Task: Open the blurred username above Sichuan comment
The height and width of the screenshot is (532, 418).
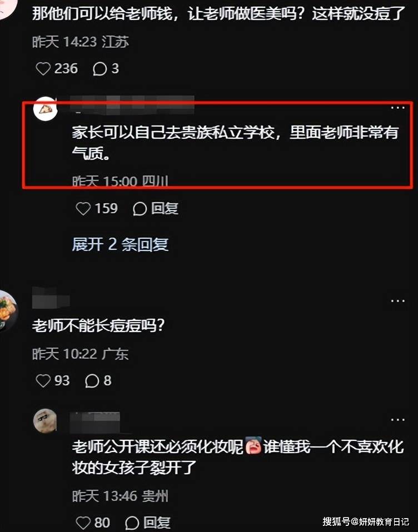Action: coord(132,104)
